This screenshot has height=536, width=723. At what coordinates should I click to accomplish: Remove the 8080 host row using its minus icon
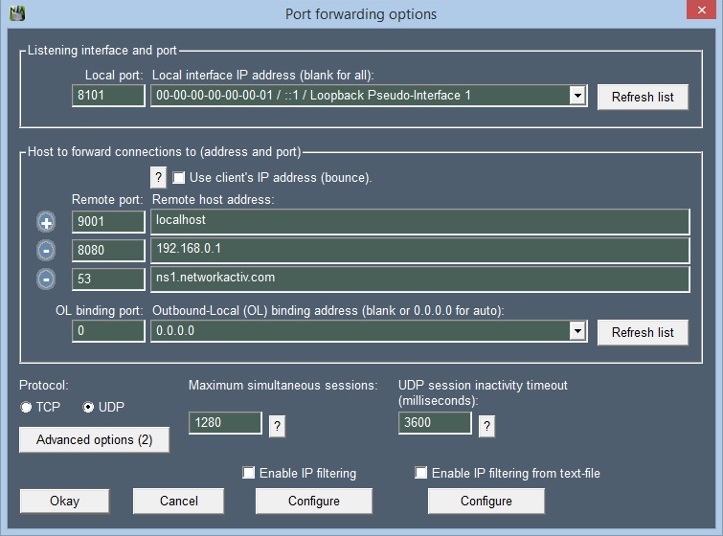tap(46, 250)
